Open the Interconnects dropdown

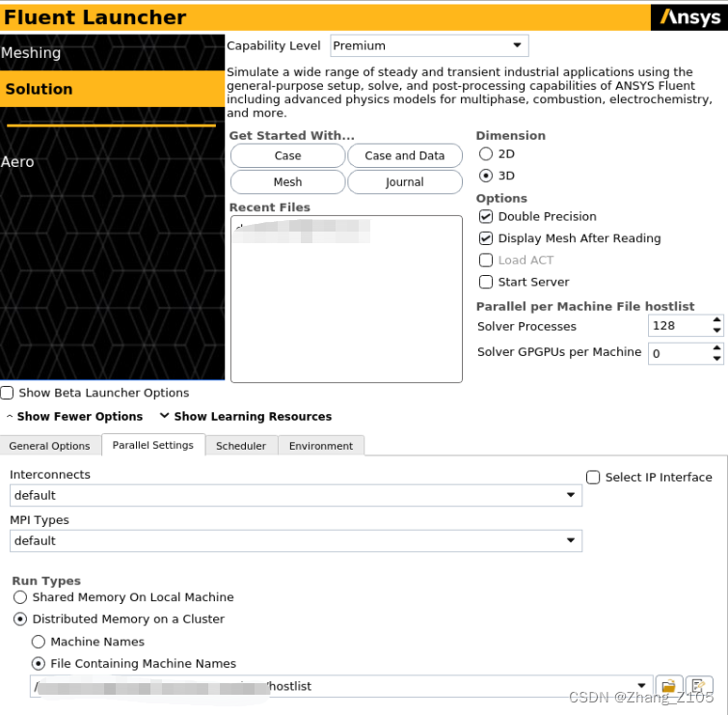(x=296, y=496)
